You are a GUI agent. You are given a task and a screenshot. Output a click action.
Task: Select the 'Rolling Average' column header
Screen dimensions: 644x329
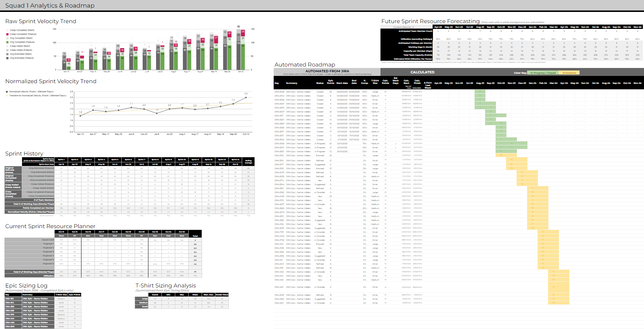tap(249, 162)
